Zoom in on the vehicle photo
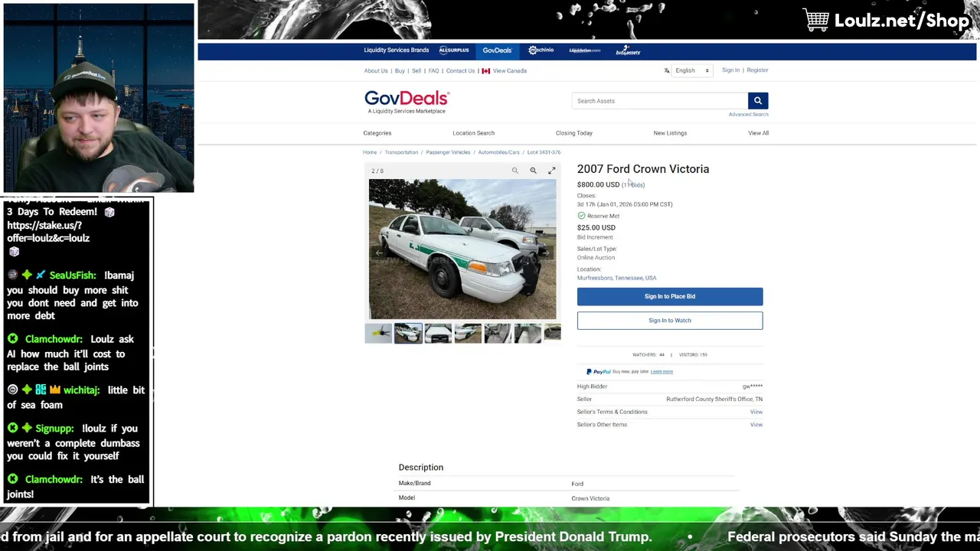The width and height of the screenshot is (980, 551). pyautogui.click(x=534, y=171)
